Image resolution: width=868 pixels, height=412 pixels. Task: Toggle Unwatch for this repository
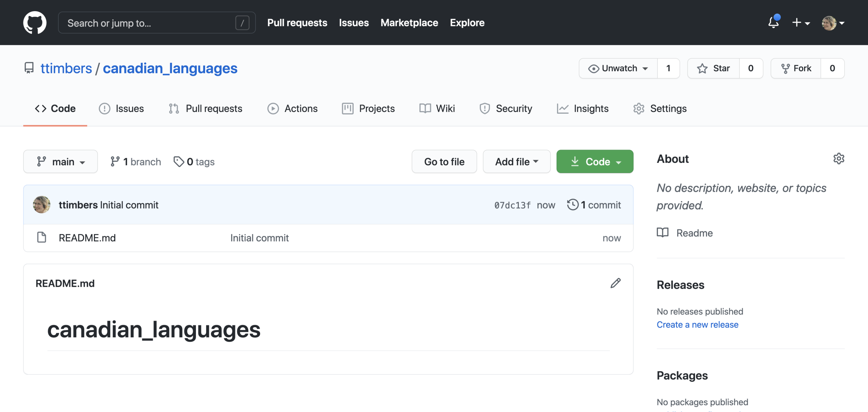tap(618, 68)
